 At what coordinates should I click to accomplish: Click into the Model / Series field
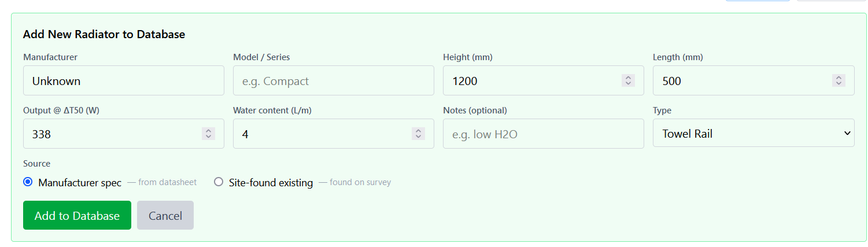(333, 81)
